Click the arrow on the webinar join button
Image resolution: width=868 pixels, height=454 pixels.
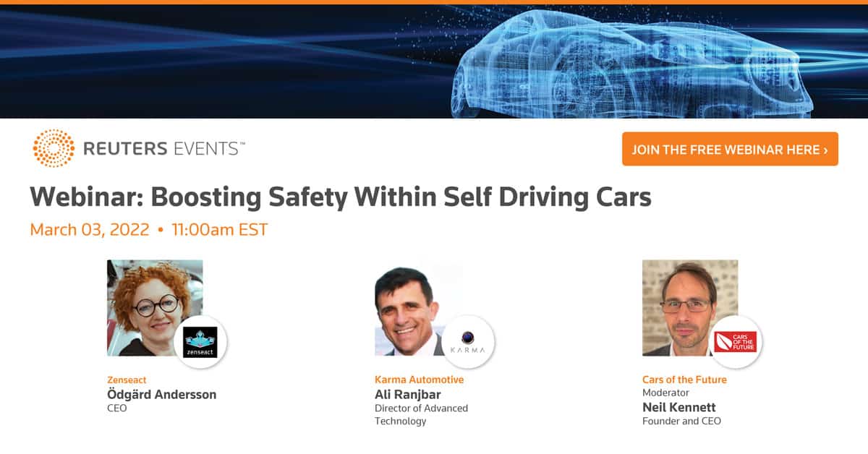825,150
